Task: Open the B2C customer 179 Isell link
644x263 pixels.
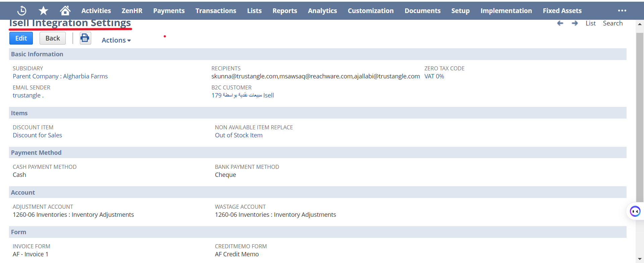Action: (243, 95)
